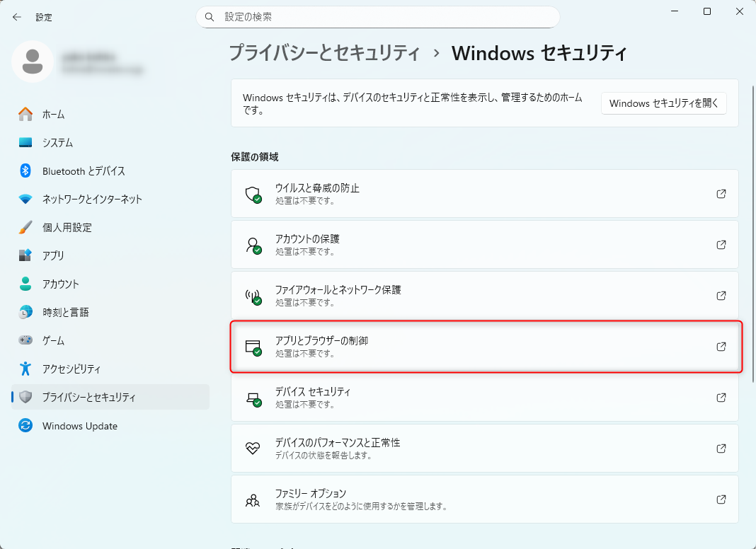Click 家族がデバイスをどのように使用するかを管理します text
The height and width of the screenshot is (549, 756).
[x=362, y=507]
